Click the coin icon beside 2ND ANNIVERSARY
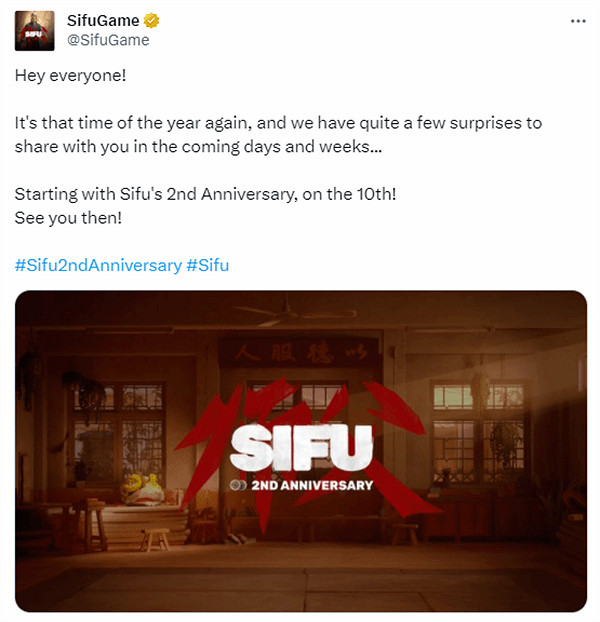The height and width of the screenshot is (622, 600). coord(238,485)
